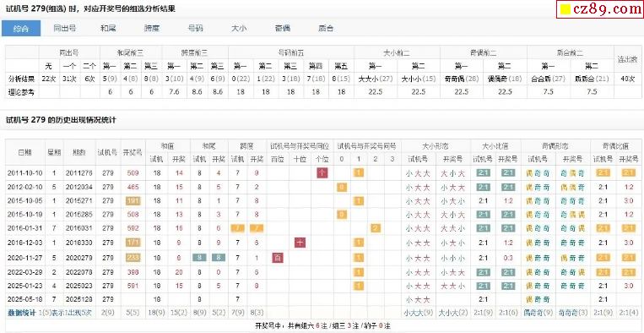This screenshot has height=333, width=644.
Task: Click the 理论参考 row label
Action: coord(22,92)
